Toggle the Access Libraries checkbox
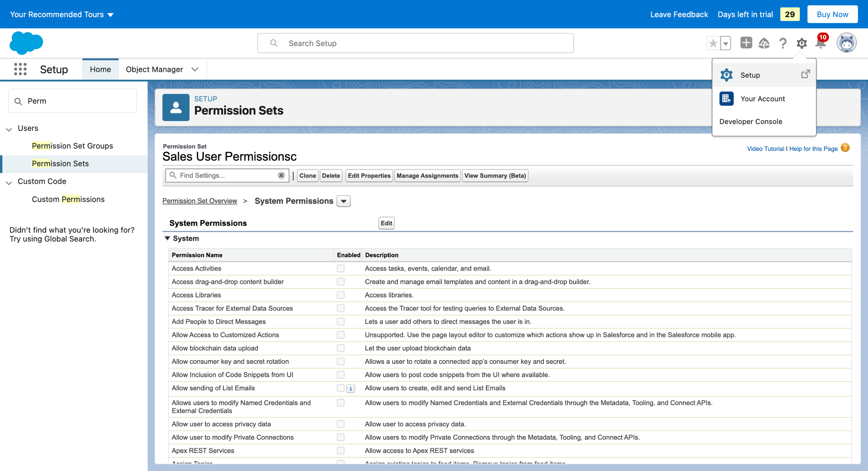This screenshot has width=868, height=471. [x=340, y=295]
